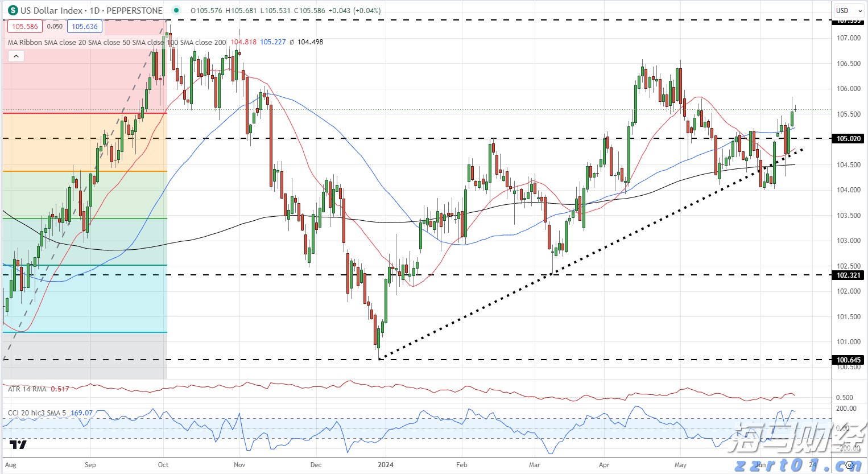Click the Dec label on time axis
This screenshot has height=474, width=868.
point(316,465)
